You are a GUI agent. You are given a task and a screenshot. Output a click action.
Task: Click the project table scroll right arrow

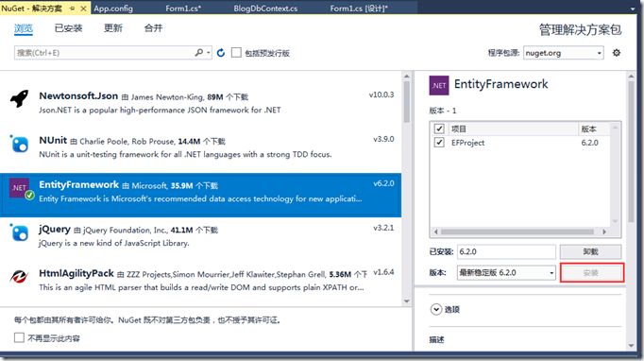point(604,232)
